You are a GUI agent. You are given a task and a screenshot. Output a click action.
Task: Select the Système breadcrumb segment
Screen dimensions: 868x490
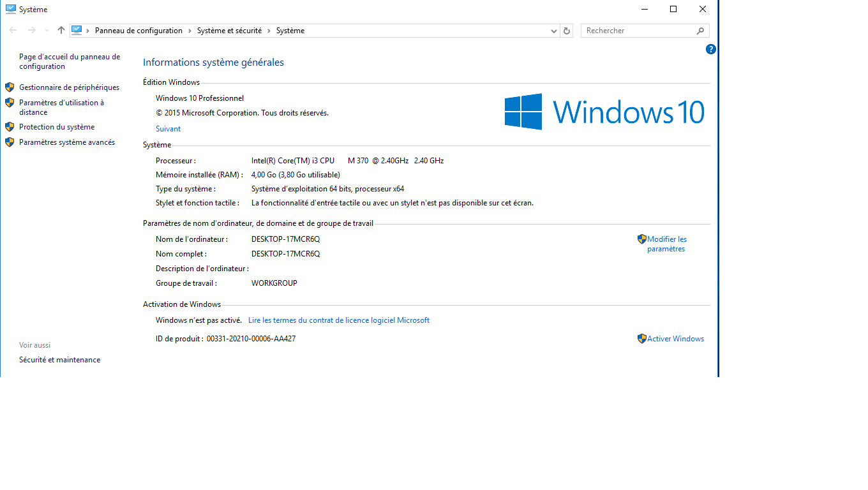[290, 31]
